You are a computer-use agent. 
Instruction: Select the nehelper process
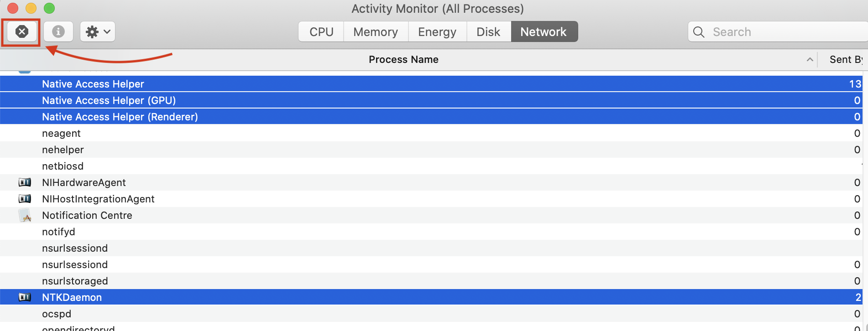[x=63, y=150]
